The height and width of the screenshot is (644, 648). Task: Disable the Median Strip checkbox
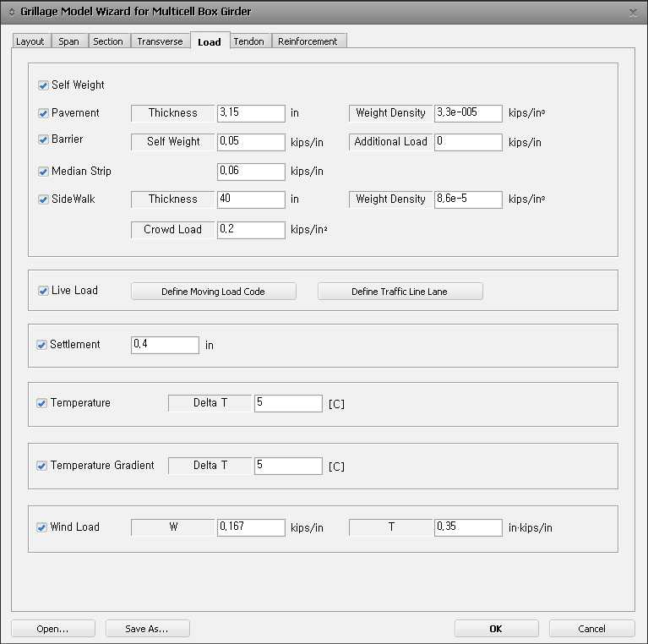43,172
